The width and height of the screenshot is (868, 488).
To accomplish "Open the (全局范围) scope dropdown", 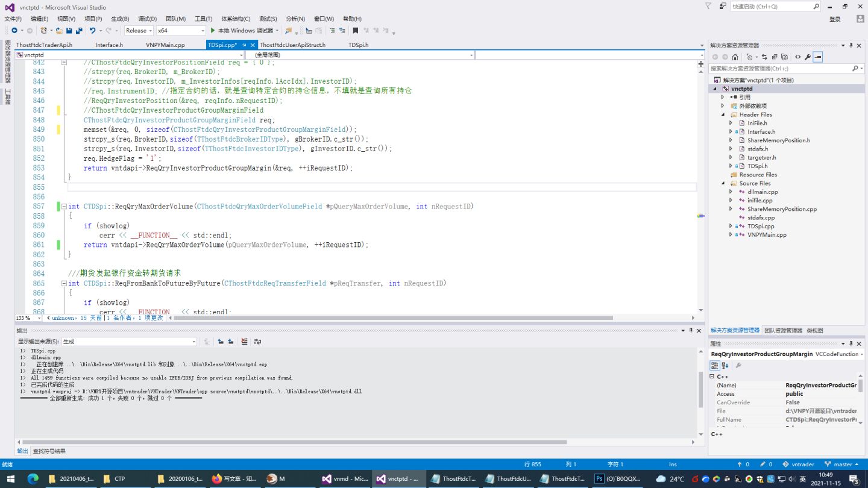I will click(x=360, y=55).
